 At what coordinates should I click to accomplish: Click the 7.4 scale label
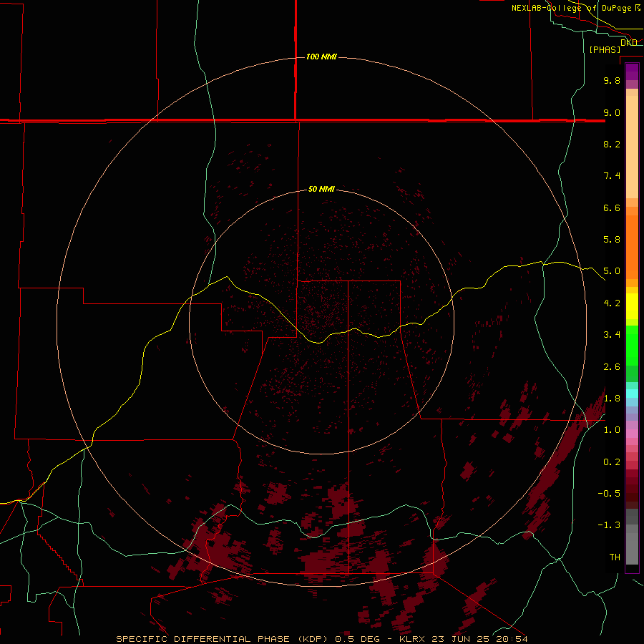[x=612, y=176]
